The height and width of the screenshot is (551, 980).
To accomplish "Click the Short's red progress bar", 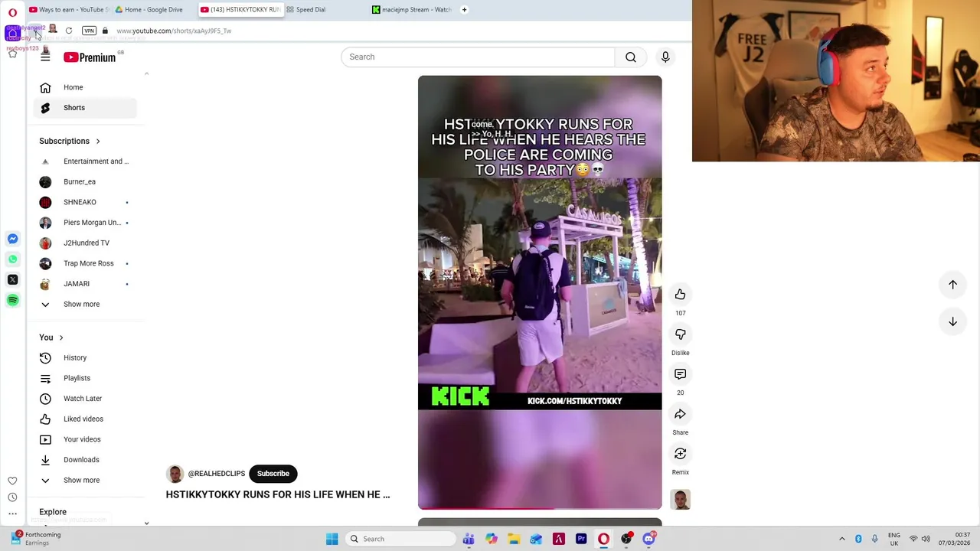I will [x=540, y=508].
